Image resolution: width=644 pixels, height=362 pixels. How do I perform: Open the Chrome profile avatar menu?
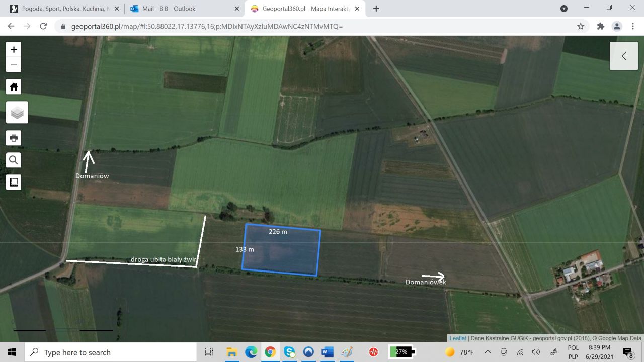(x=616, y=26)
